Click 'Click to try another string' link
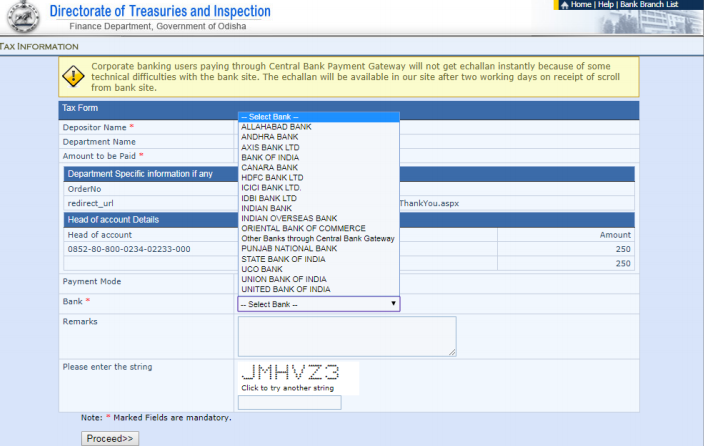704x446 pixels. coord(288,388)
